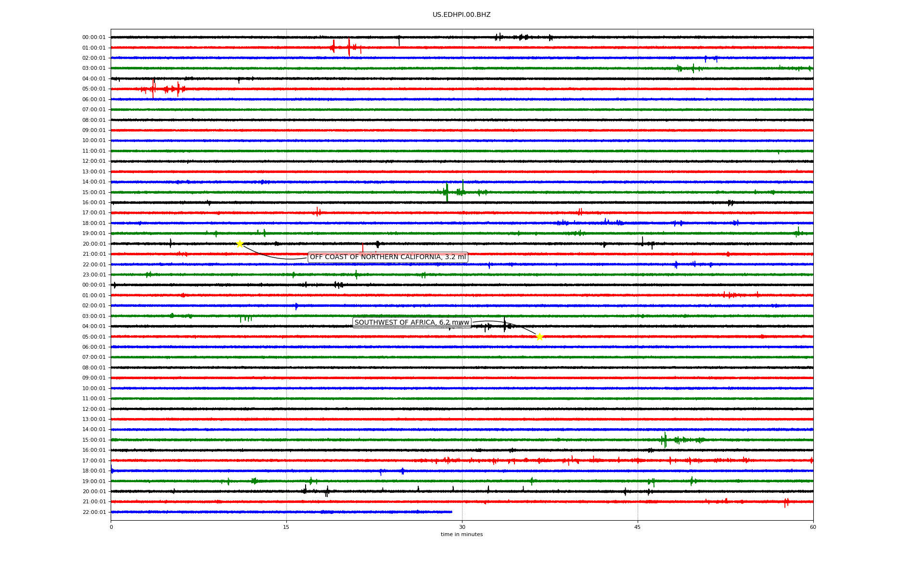The image size is (924, 578).
Task: Click the 22:00:01 label of the half-length blue trace
Action: coord(94,512)
